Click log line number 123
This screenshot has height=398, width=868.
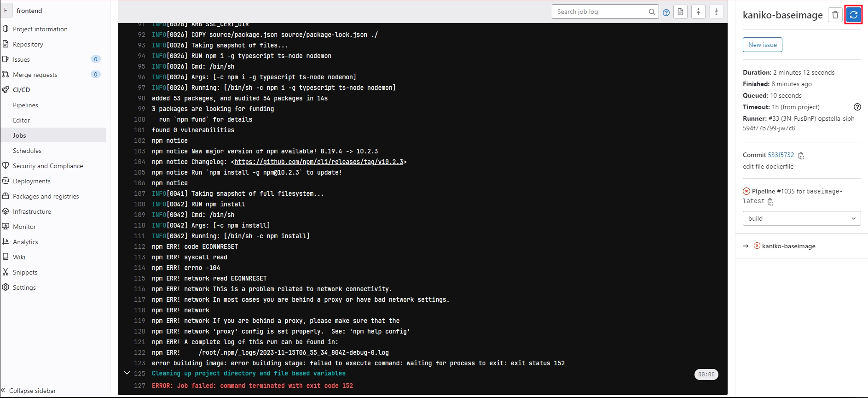click(139, 363)
